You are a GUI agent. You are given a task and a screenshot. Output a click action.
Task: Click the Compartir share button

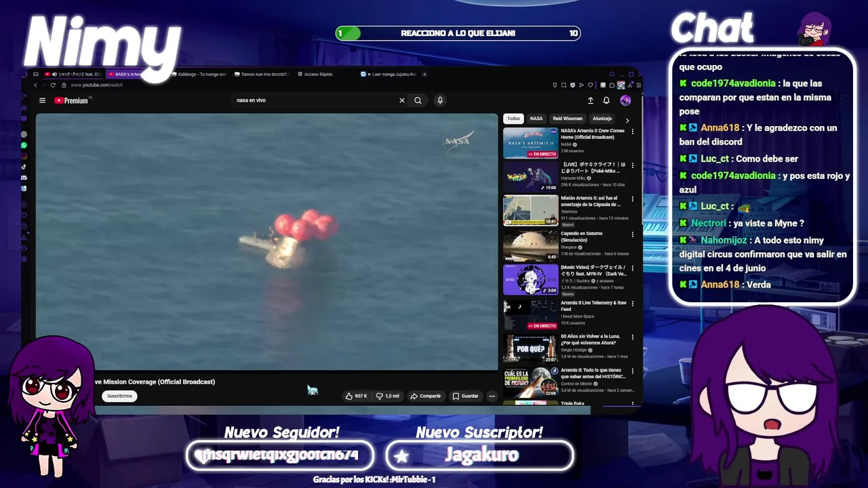[426, 396]
